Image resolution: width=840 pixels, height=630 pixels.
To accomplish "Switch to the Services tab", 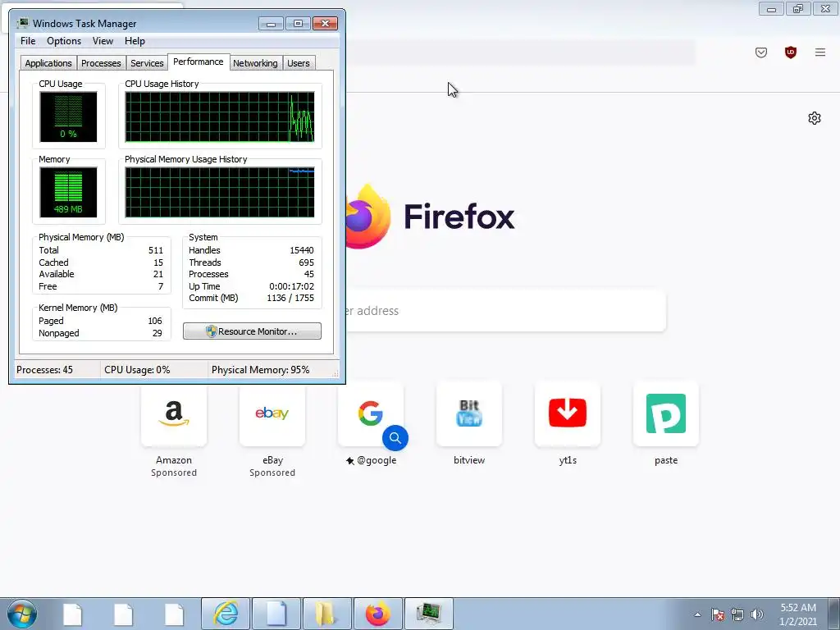I will coord(147,63).
